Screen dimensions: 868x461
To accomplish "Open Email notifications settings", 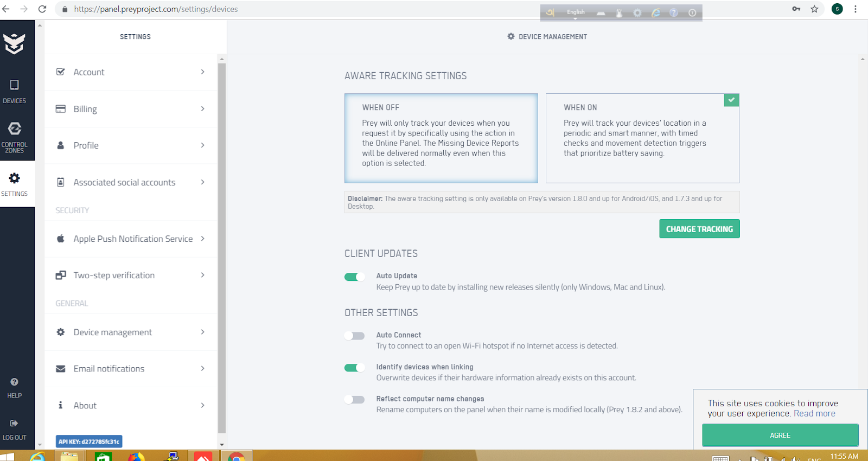I will (x=131, y=369).
